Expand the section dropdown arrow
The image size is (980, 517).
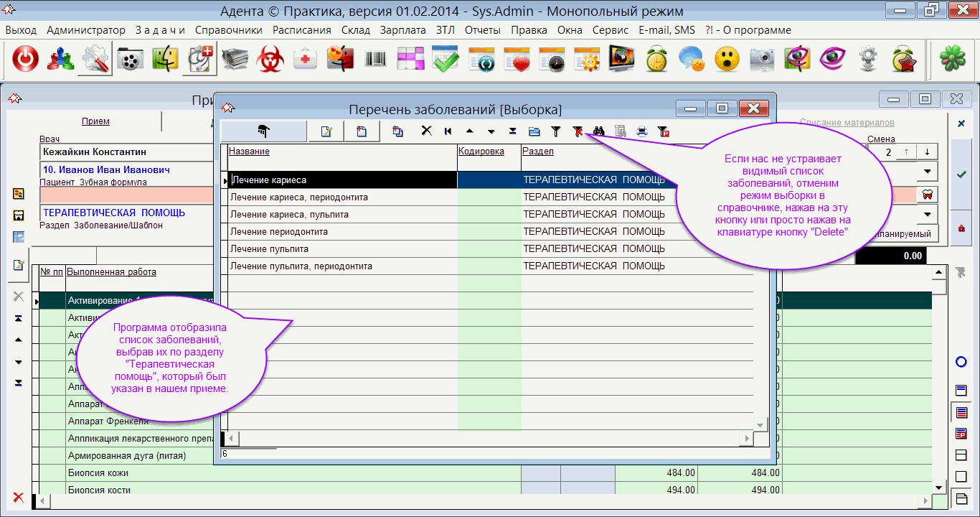(x=927, y=214)
